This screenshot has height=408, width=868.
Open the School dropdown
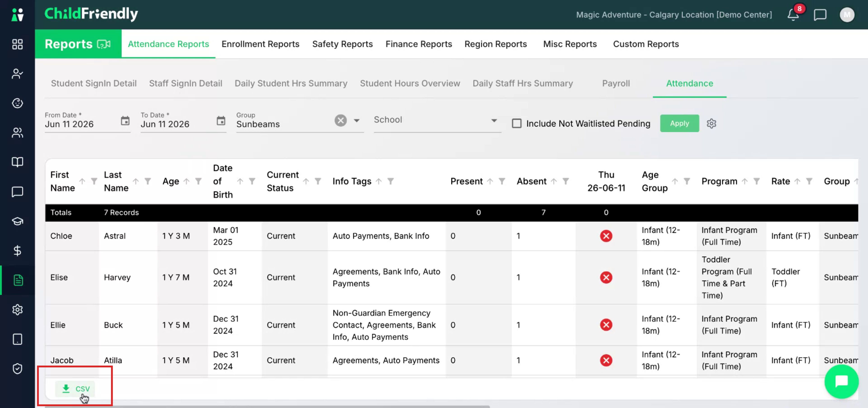[437, 120]
